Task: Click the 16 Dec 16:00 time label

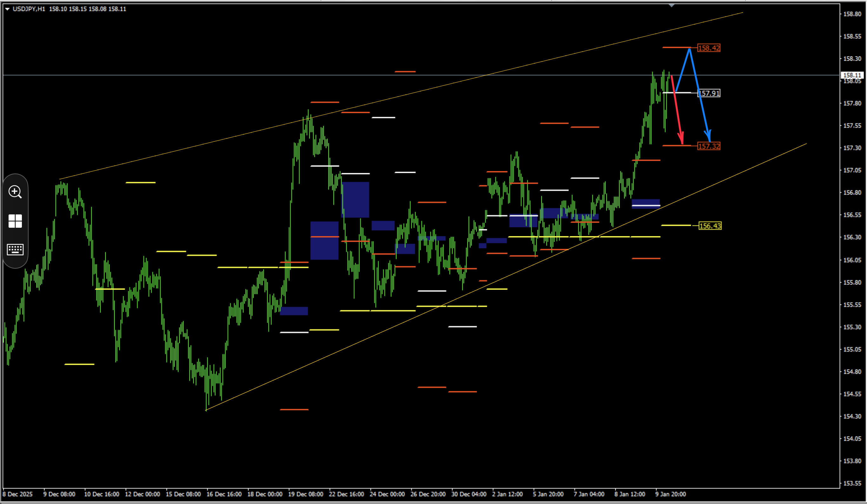Action: click(224, 494)
